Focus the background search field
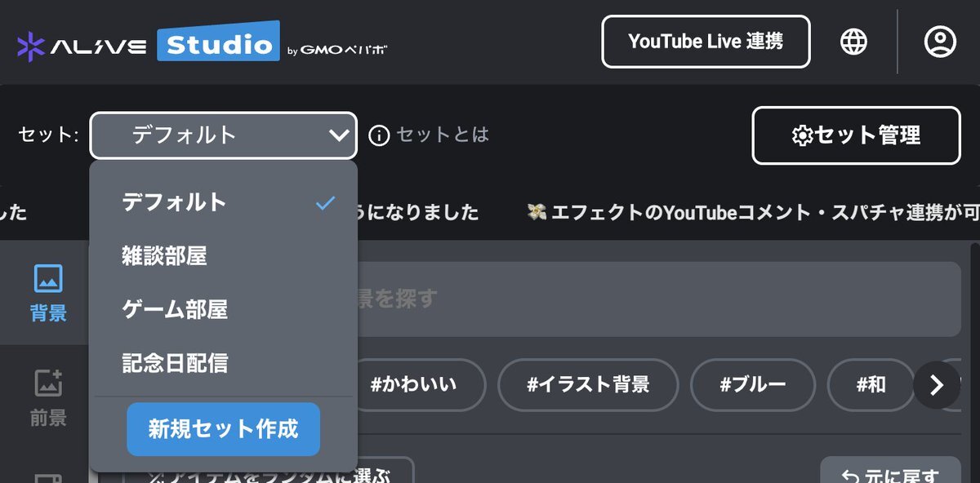The image size is (980, 483). [x=653, y=299]
